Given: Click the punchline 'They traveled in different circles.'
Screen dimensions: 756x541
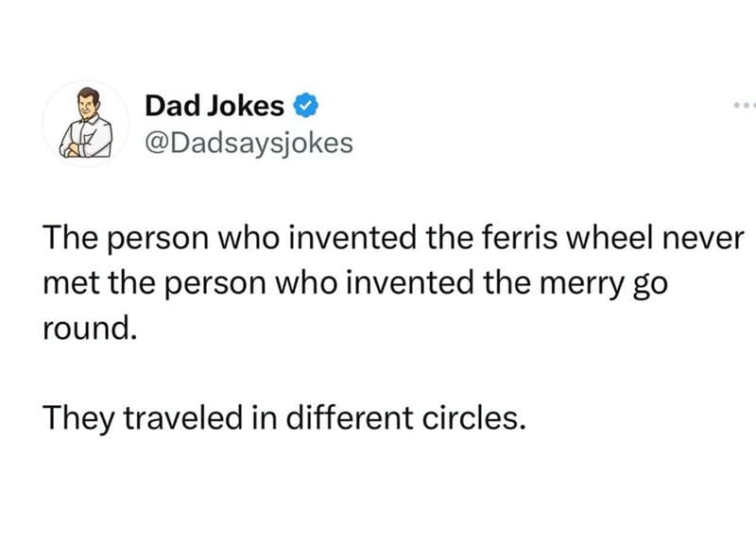Looking at the screenshot, I should pos(284,417).
